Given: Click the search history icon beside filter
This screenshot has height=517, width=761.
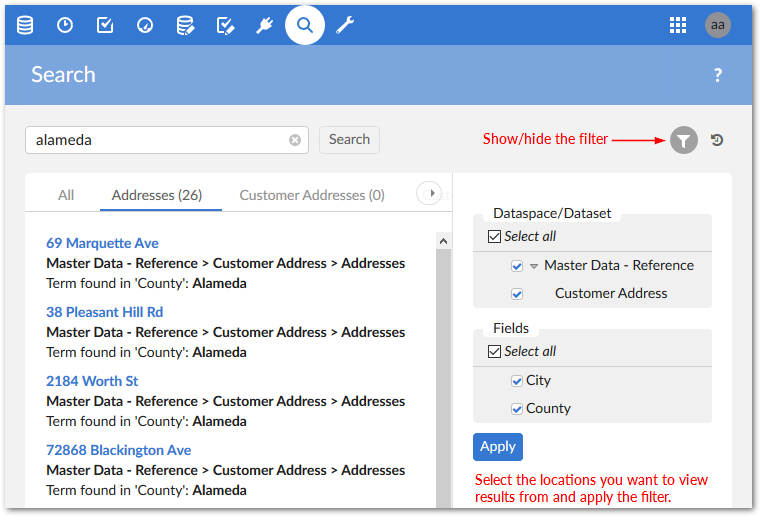Looking at the screenshot, I should click(717, 140).
